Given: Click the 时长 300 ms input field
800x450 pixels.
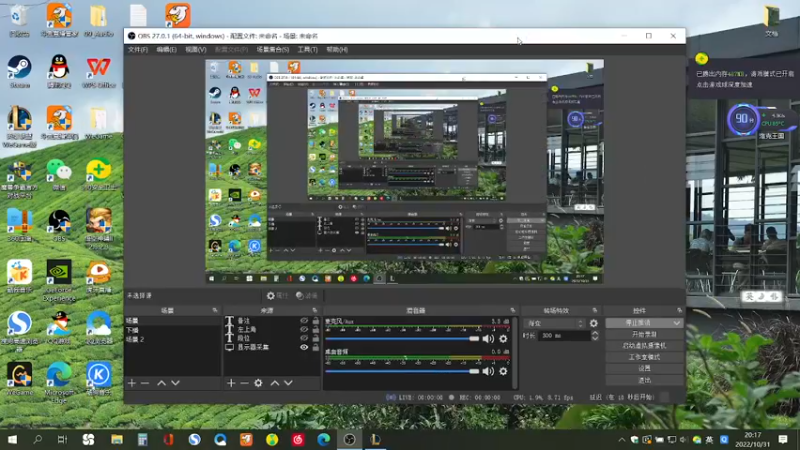Looking at the screenshot, I should [564, 336].
